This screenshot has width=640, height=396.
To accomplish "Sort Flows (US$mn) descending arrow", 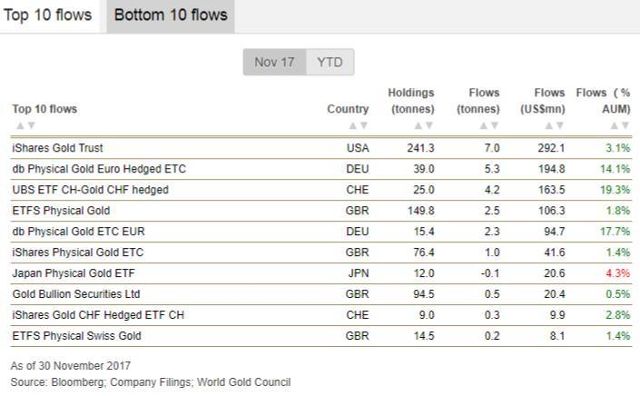I will pyautogui.click(x=560, y=126).
